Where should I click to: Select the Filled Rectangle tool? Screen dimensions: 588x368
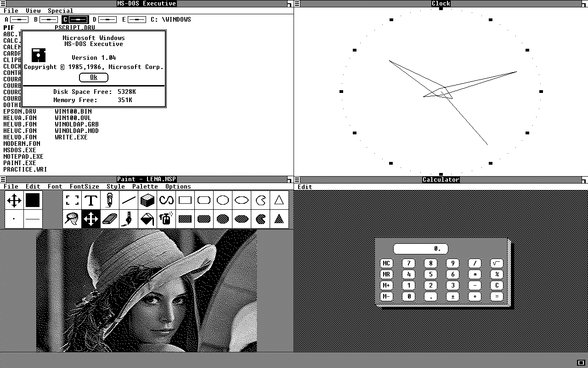click(x=185, y=219)
